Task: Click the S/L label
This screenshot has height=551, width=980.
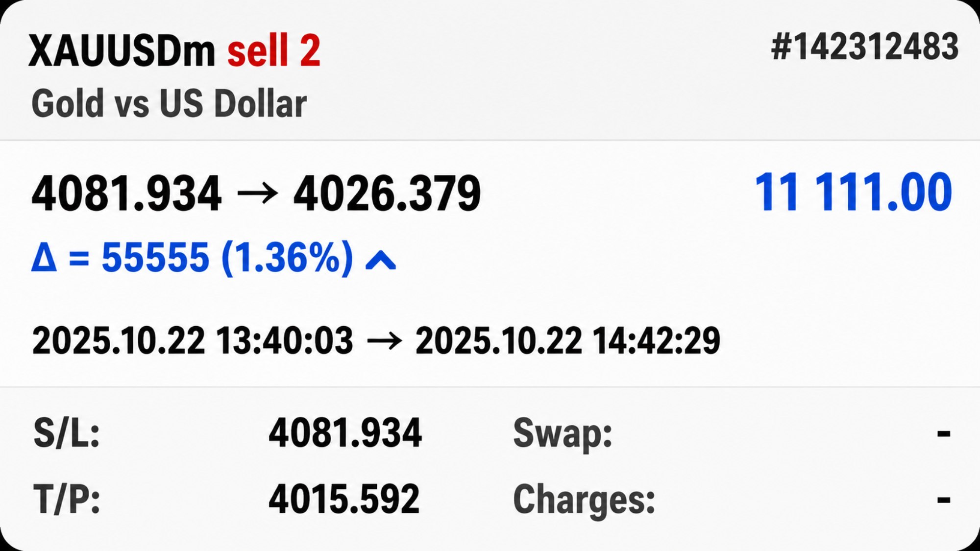Action: [x=67, y=433]
